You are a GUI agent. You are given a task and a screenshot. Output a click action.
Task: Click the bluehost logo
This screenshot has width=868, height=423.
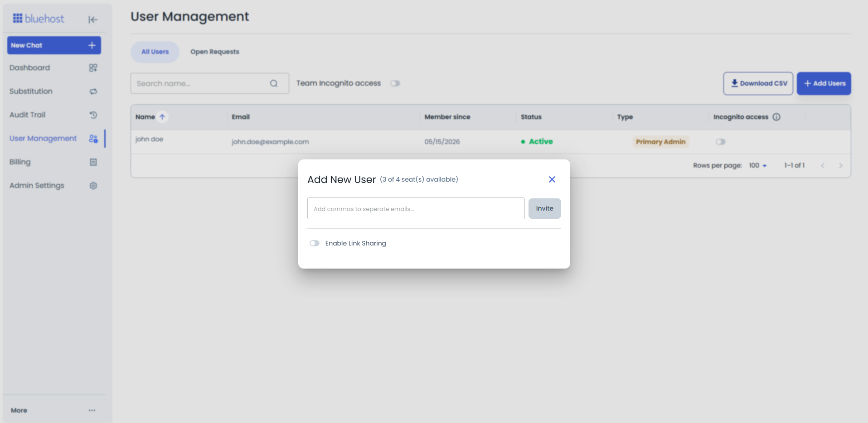click(x=39, y=19)
